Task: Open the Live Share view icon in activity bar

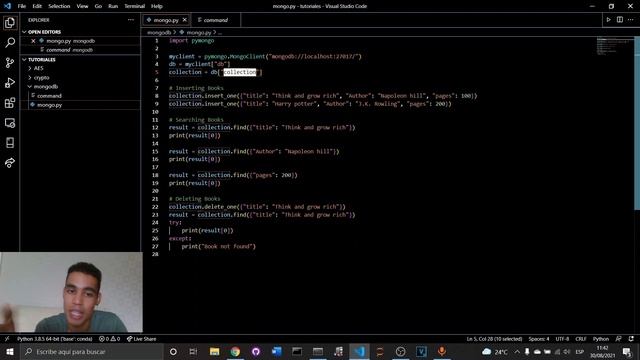Action: [10, 162]
